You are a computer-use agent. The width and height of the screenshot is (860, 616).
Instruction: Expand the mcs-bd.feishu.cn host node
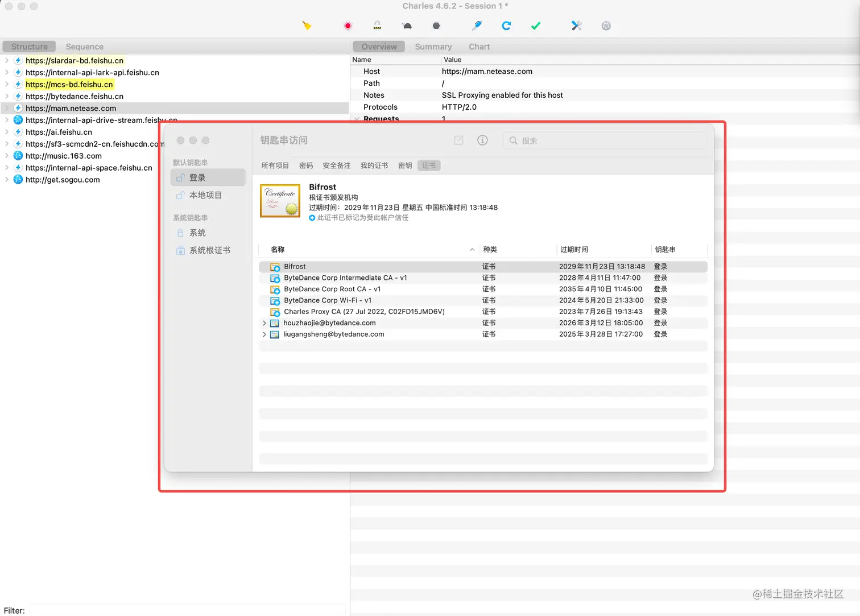pos(6,84)
